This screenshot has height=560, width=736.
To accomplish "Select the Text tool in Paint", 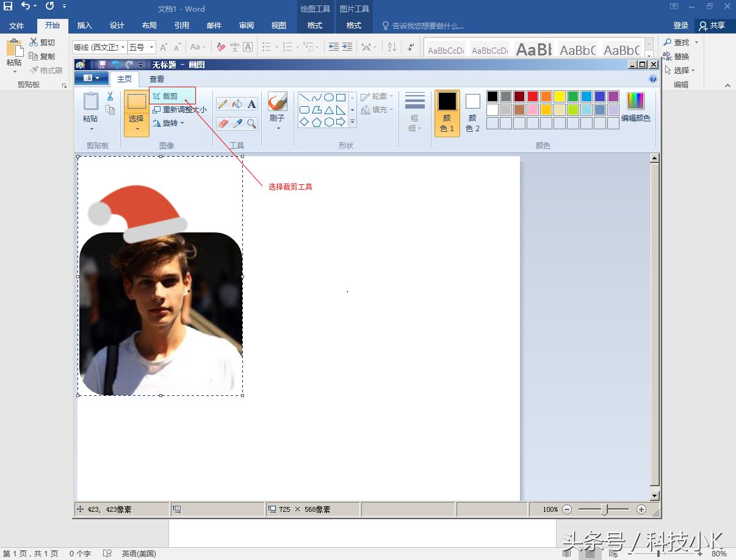I will tap(251, 104).
